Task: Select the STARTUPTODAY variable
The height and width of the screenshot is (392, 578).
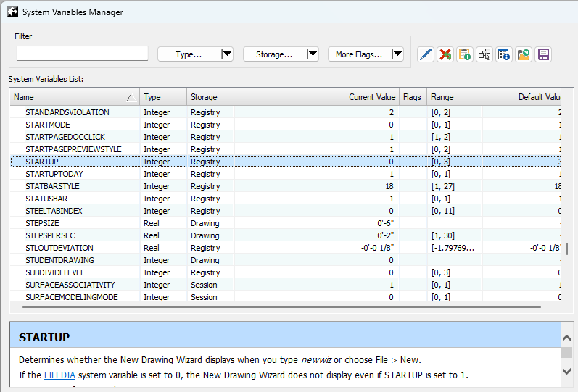Action: (54, 174)
